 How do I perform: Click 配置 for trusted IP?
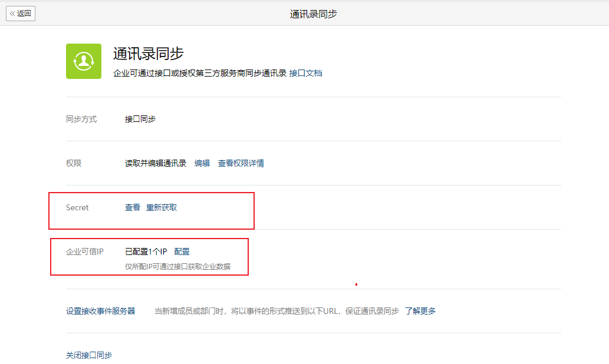182,252
